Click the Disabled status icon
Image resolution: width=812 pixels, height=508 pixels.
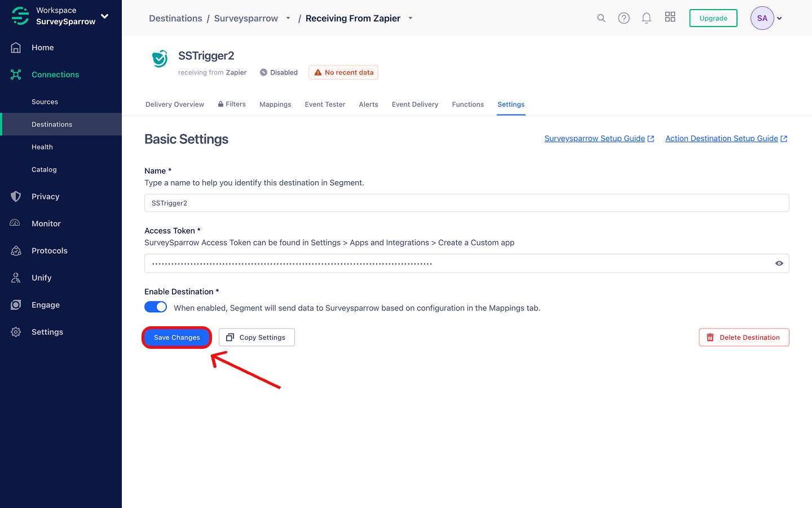(263, 72)
